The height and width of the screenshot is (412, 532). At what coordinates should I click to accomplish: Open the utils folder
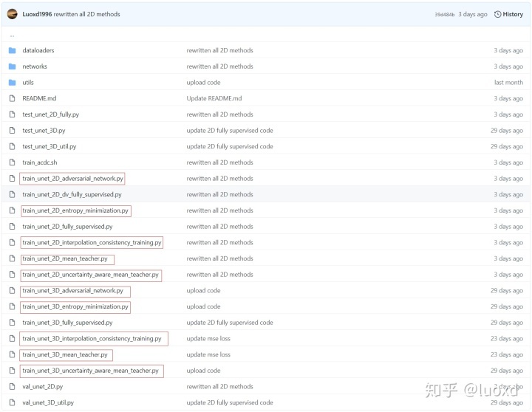pos(28,83)
